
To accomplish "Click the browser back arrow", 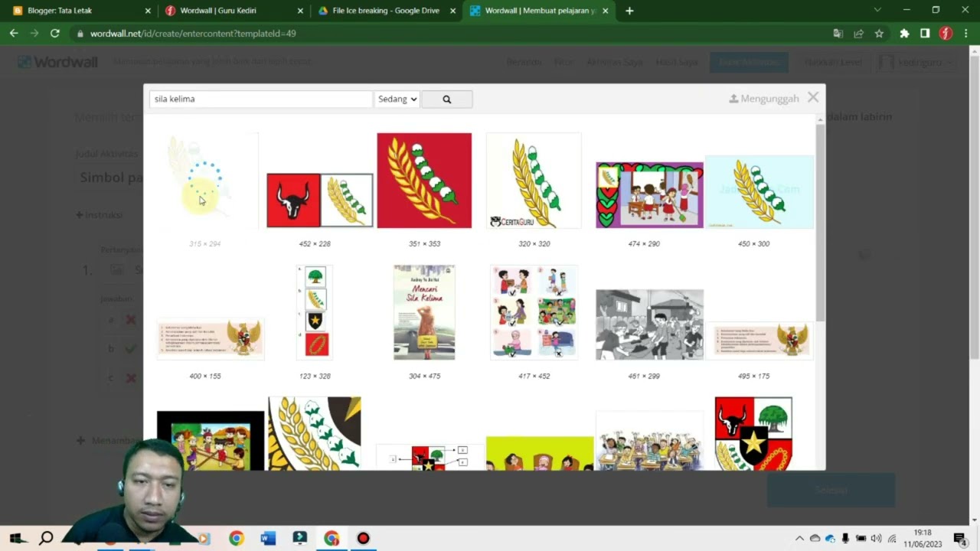I will click(14, 34).
